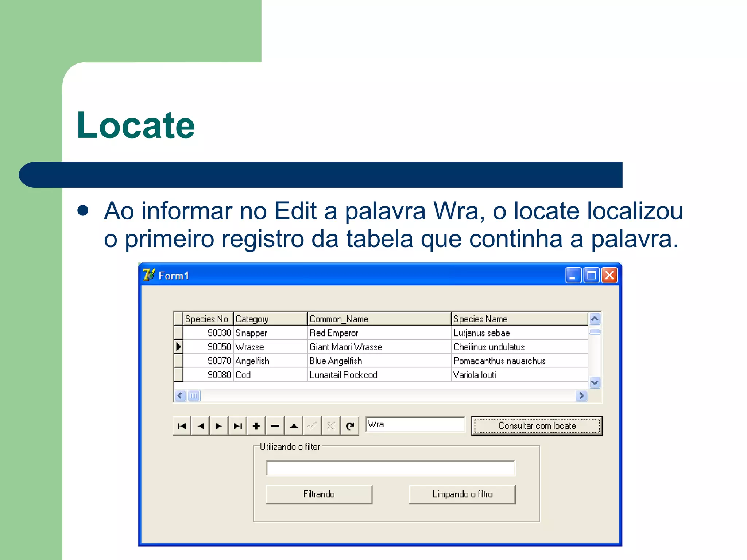This screenshot has width=747, height=560.
Task: Delete record with minus button
Action: [275, 426]
